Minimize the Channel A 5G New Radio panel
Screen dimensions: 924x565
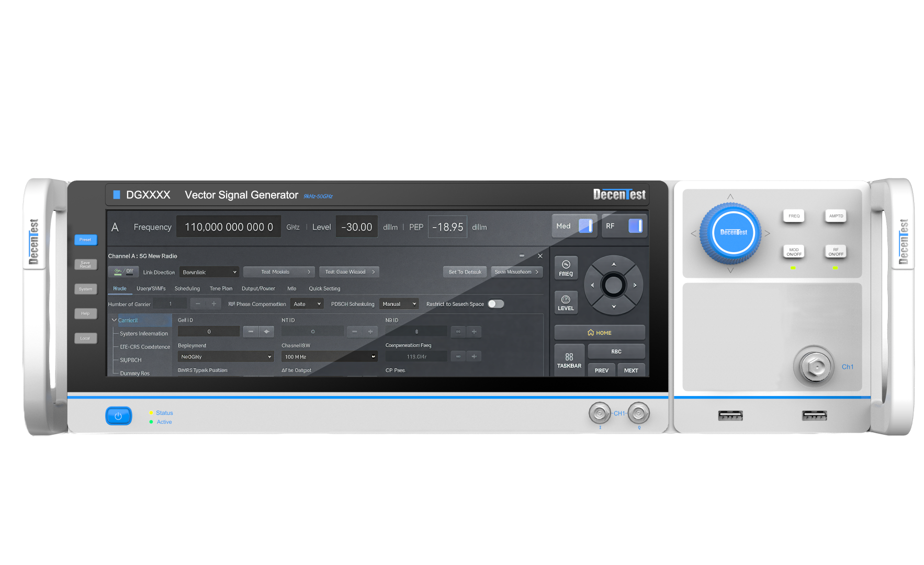click(x=522, y=256)
